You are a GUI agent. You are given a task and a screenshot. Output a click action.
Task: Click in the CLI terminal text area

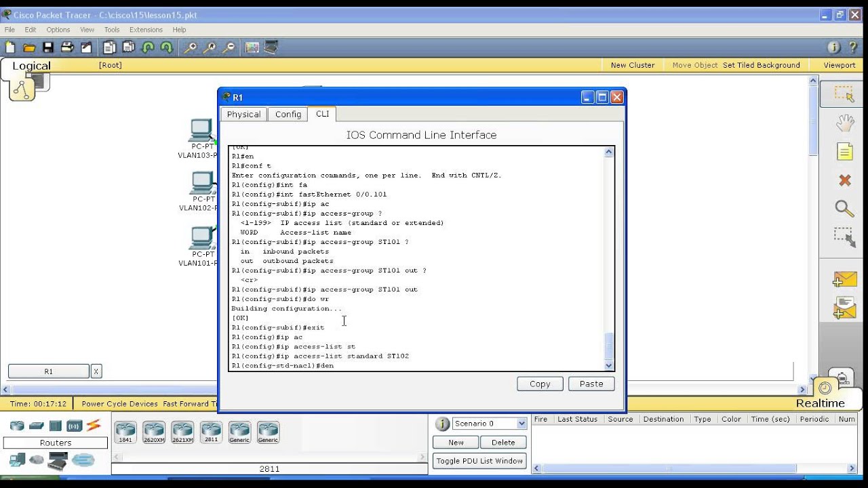(416, 258)
